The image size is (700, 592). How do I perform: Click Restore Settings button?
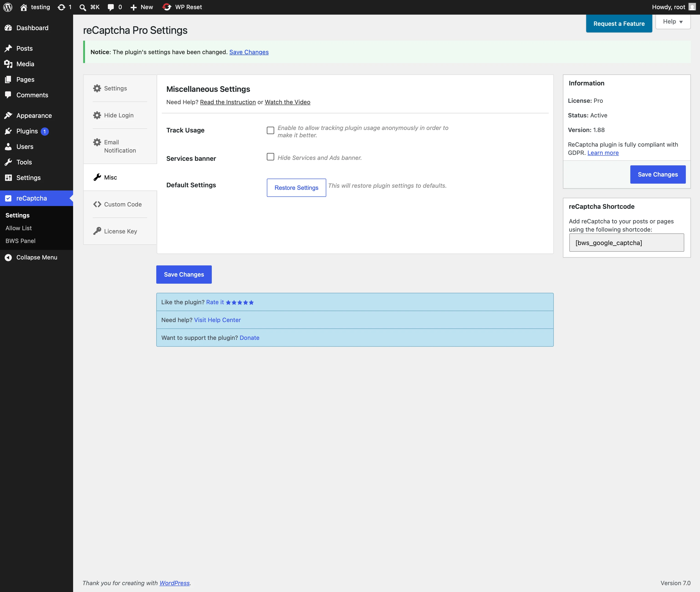[296, 188]
